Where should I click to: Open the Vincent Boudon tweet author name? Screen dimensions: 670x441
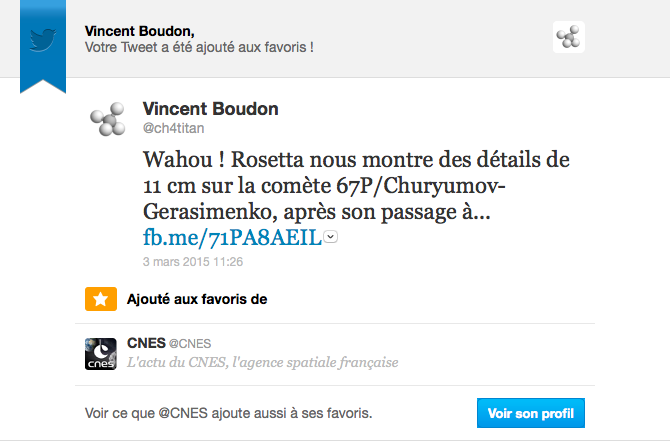(x=211, y=108)
